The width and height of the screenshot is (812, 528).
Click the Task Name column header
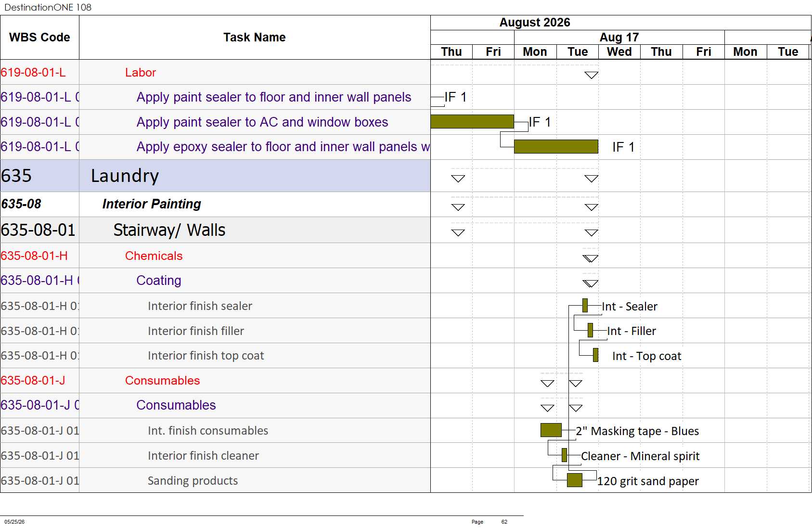255,38
